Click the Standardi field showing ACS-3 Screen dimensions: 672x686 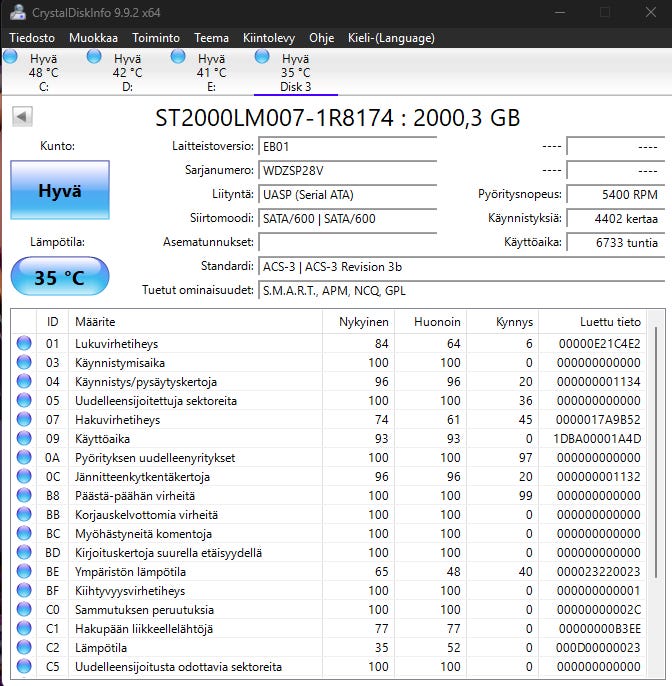pos(462,266)
